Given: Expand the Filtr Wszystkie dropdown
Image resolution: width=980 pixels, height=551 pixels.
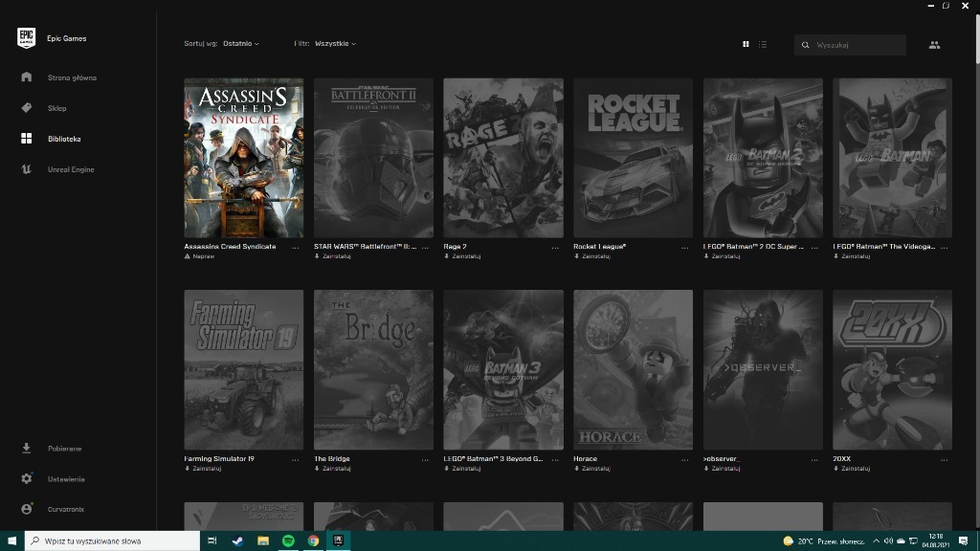Looking at the screenshot, I should click(x=335, y=44).
